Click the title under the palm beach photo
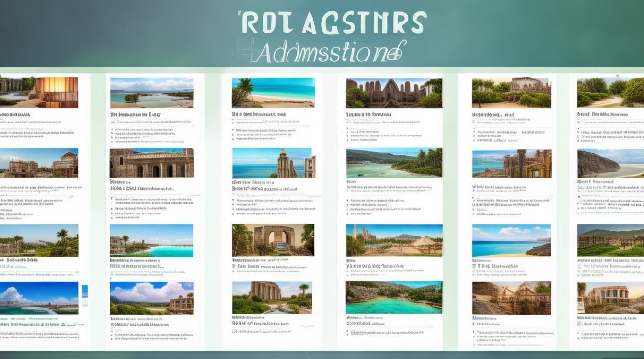 tap(259, 115)
